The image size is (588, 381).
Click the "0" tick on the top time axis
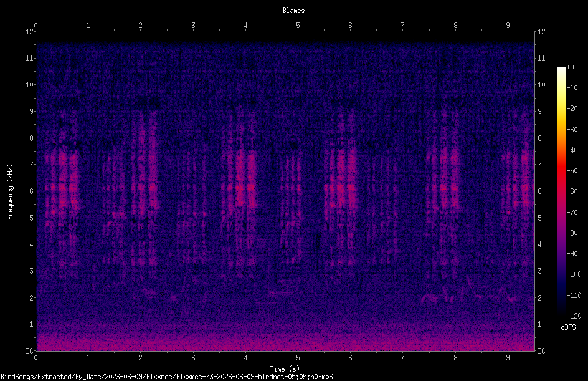point(36,26)
